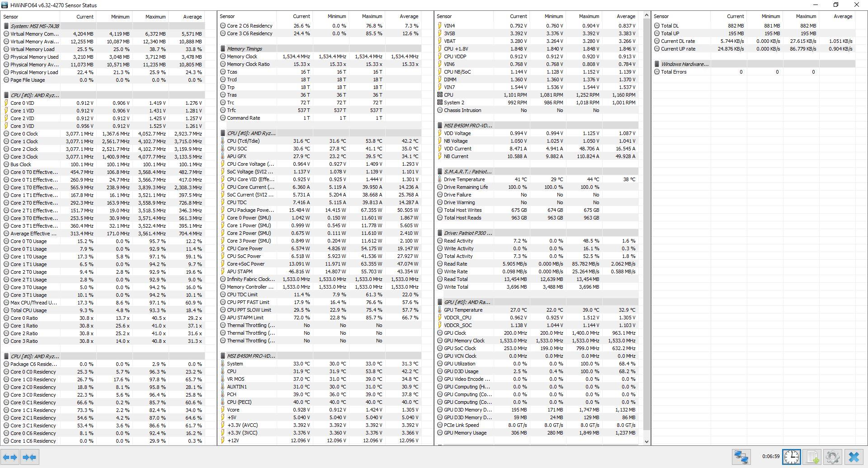Select the DIMM voltage row
Screen dimensions: 868x468
pos(538,80)
